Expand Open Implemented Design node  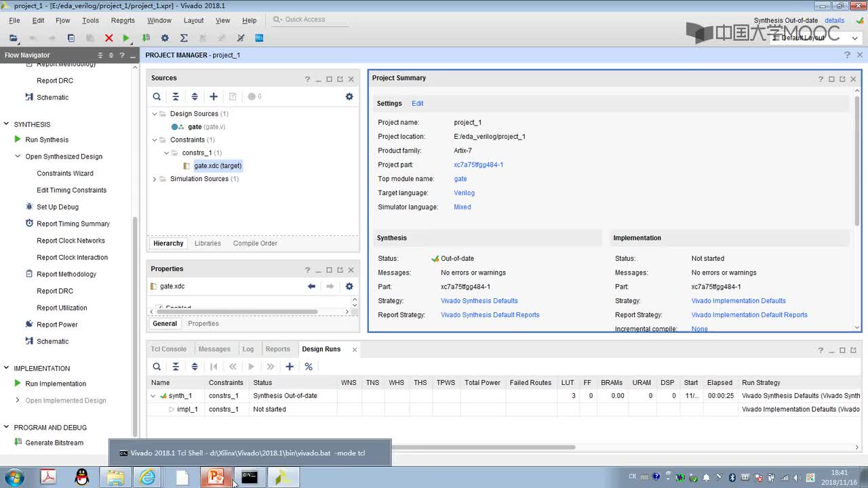coord(18,401)
